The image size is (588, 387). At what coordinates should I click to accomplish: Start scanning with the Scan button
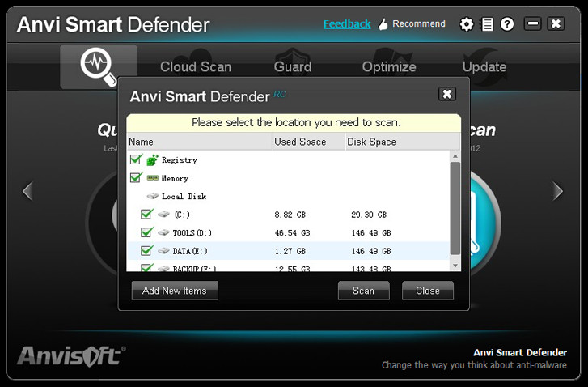363,291
